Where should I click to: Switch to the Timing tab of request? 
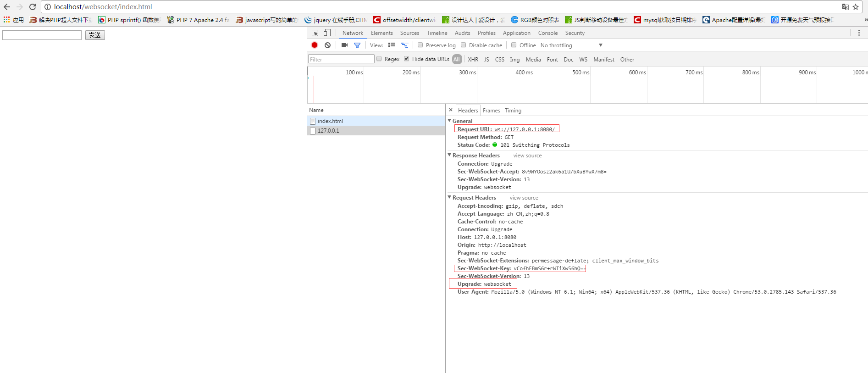pos(513,111)
